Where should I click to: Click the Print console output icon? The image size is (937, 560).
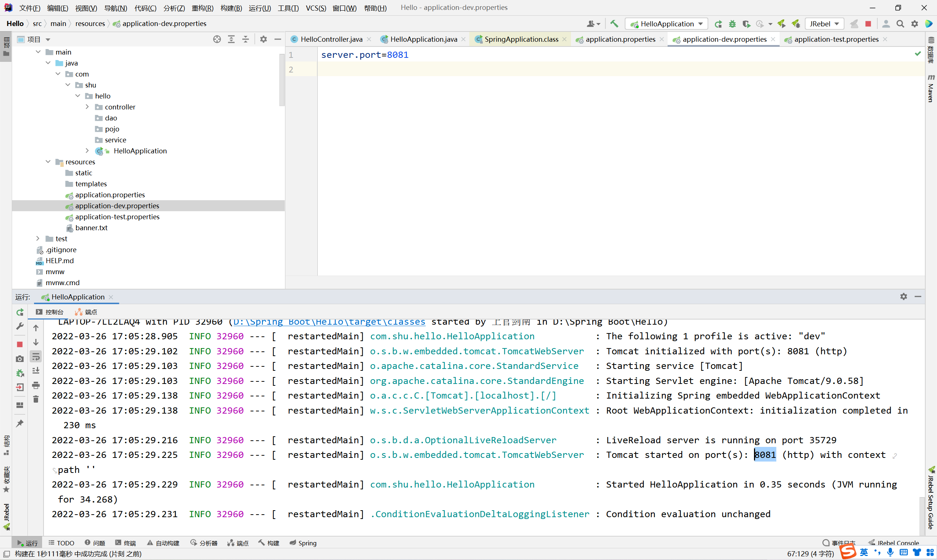(36, 385)
